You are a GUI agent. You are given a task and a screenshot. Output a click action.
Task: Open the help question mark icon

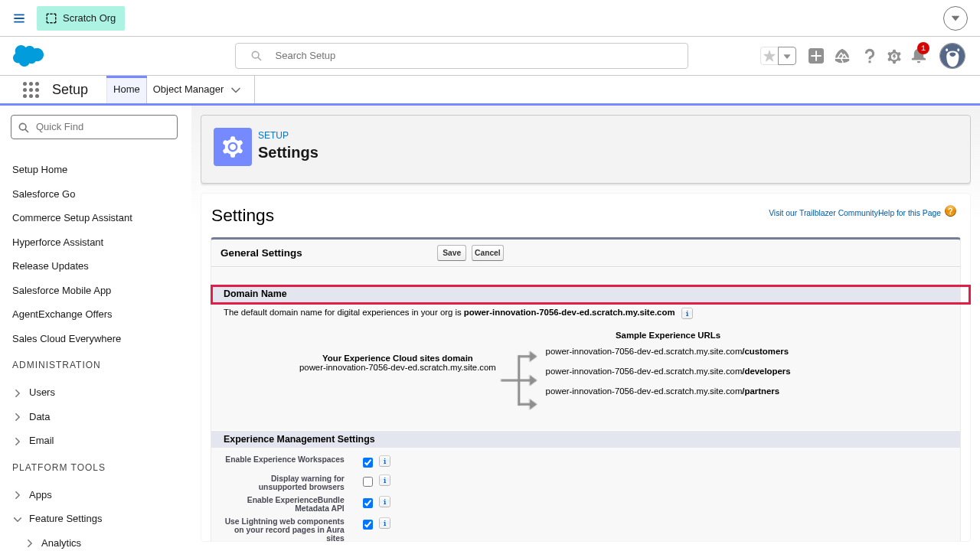(869, 56)
